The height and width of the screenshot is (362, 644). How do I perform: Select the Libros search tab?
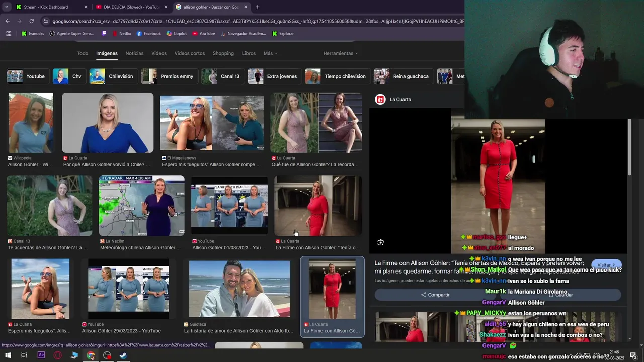(x=249, y=53)
